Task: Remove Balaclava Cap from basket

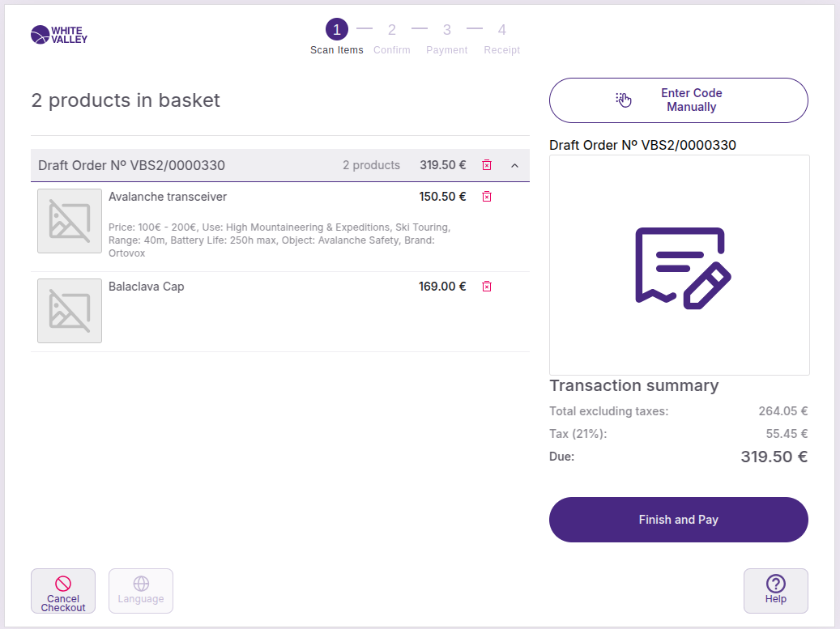Action: click(487, 287)
